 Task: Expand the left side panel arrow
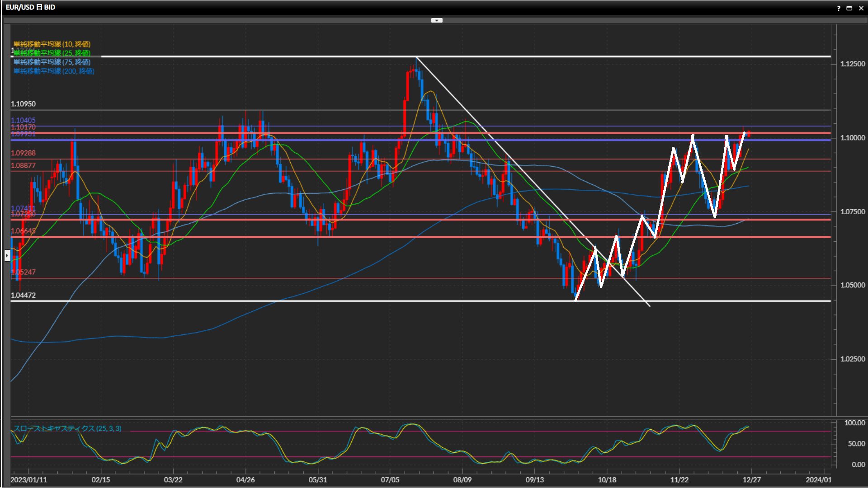coord(7,256)
